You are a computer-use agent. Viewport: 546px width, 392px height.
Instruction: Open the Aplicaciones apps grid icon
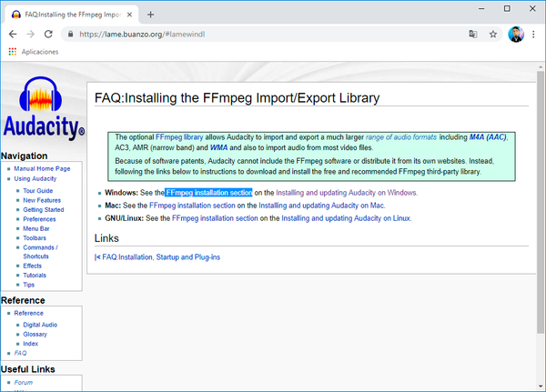pos(13,52)
